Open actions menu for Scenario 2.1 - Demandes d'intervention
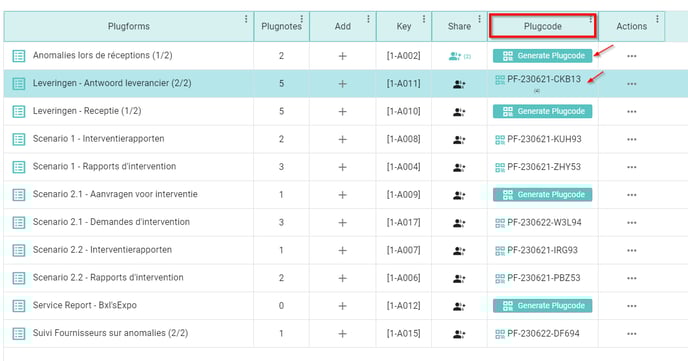 click(x=632, y=223)
